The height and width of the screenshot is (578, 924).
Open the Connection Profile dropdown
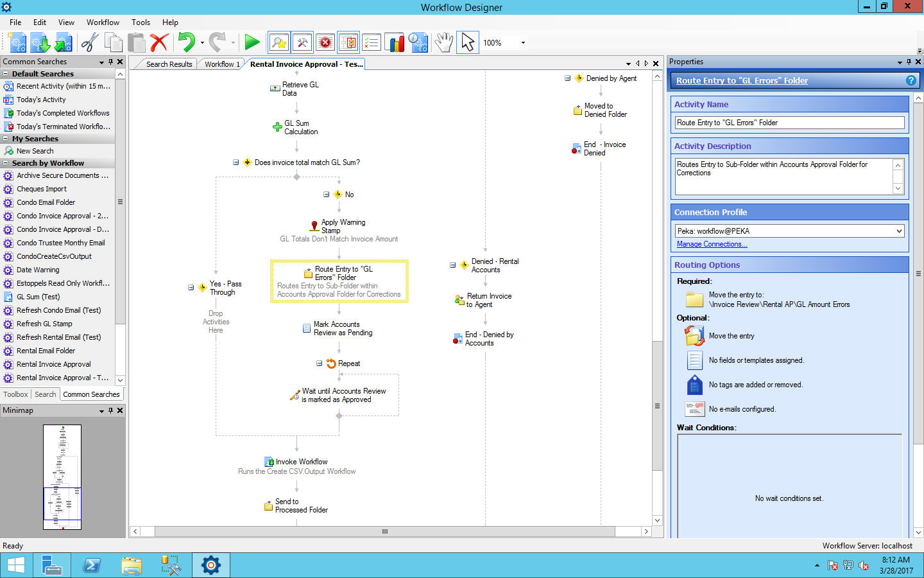898,231
